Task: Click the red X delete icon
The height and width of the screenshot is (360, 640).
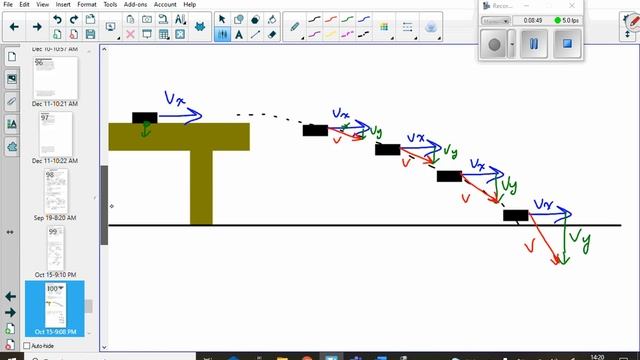Action: click(130, 34)
